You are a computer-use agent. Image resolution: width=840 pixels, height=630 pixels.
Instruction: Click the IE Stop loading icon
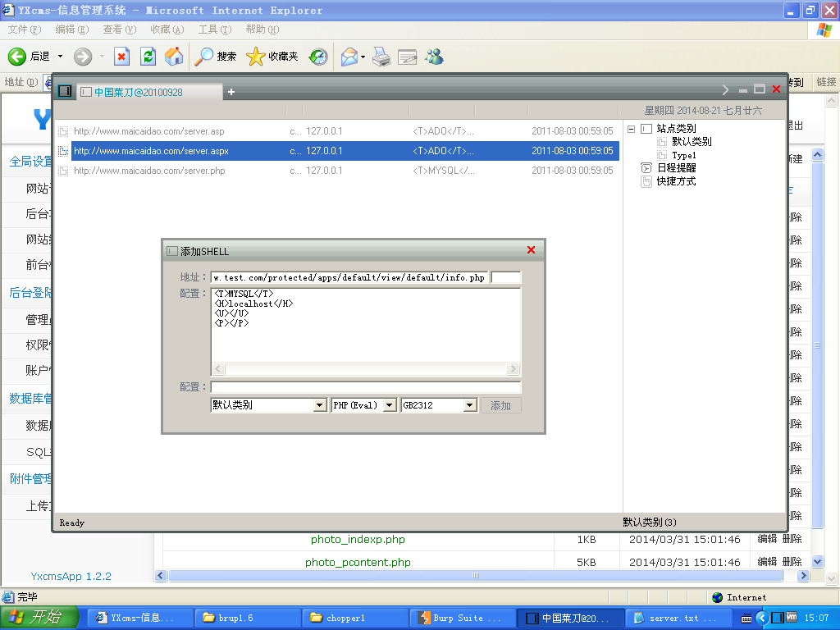tap(121, 57)
